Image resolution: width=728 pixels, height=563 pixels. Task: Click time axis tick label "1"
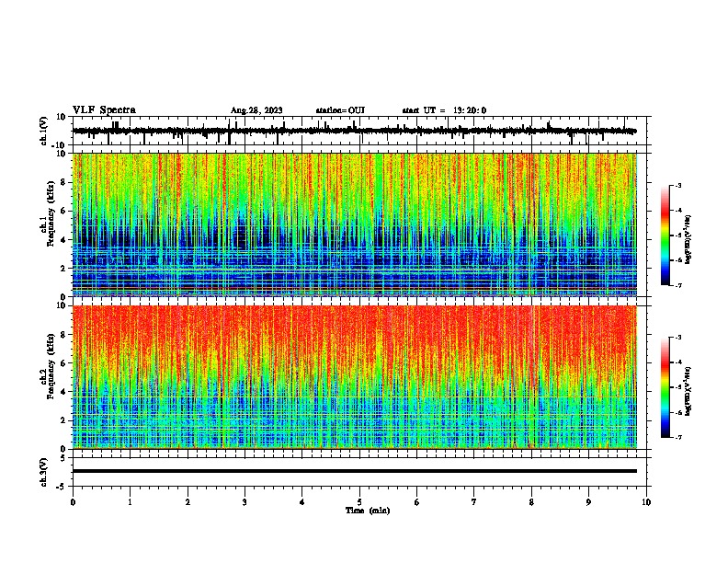click(131, 502)
